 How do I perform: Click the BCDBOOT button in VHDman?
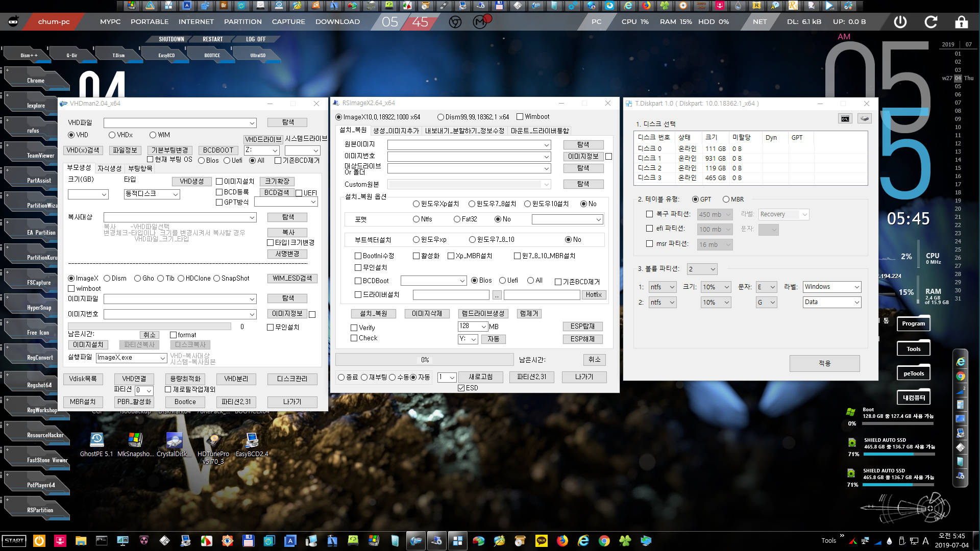[218, 151]
